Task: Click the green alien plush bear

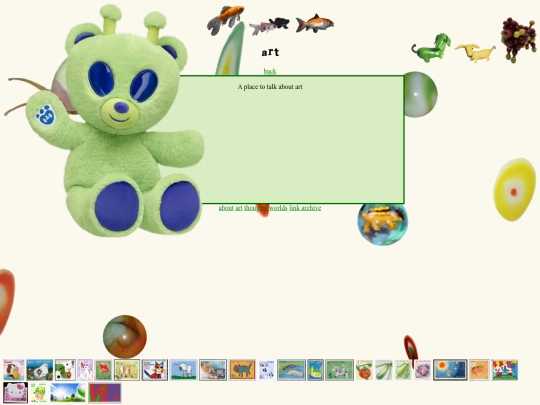Action: point(115,121)
